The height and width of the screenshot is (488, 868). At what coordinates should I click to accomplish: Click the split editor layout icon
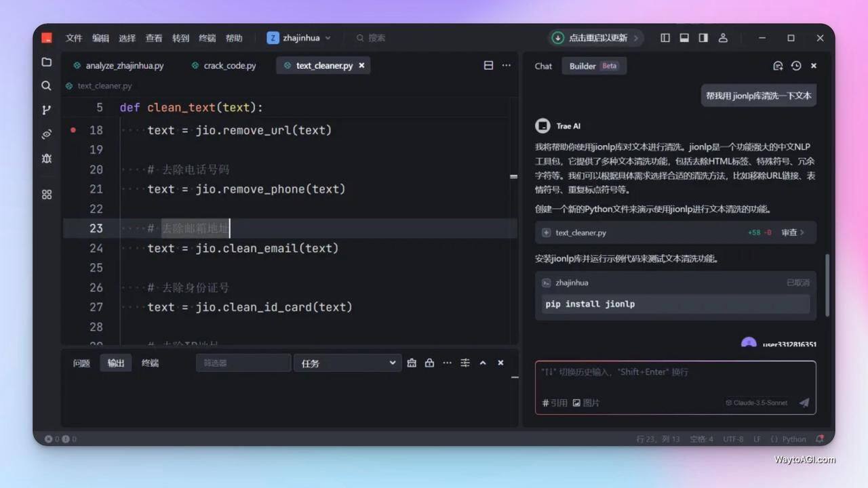point(488,66)
